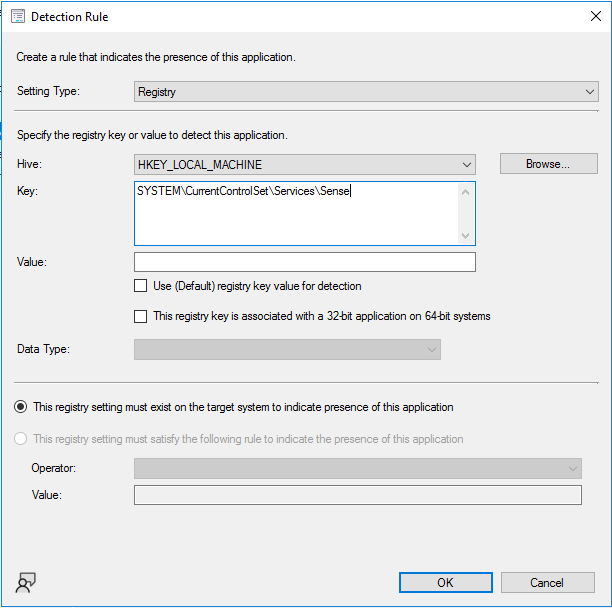The width and height of the screenshot is (612, 608).
Task: Click the Detection Rule title bar icon
Action: (16, 17)
